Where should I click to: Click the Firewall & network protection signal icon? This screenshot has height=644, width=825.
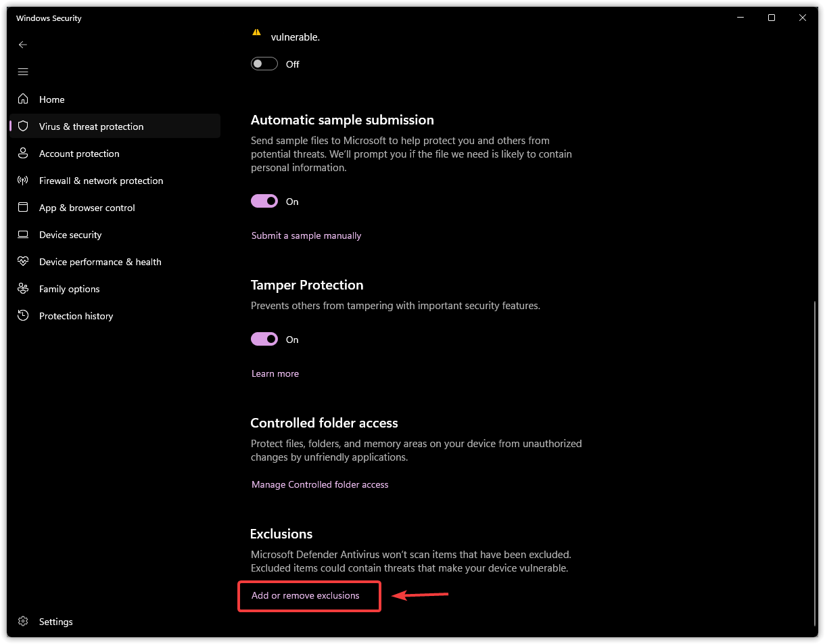[x=23, y=180]
